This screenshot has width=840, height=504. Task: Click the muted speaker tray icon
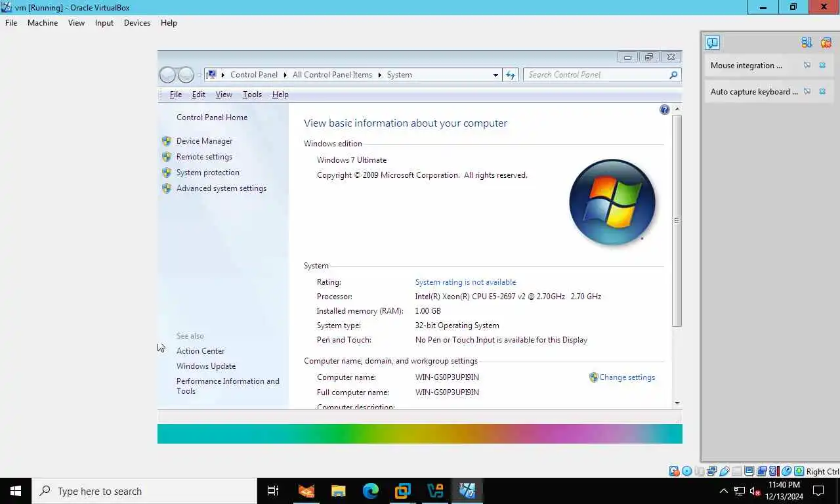pos(755,491)
